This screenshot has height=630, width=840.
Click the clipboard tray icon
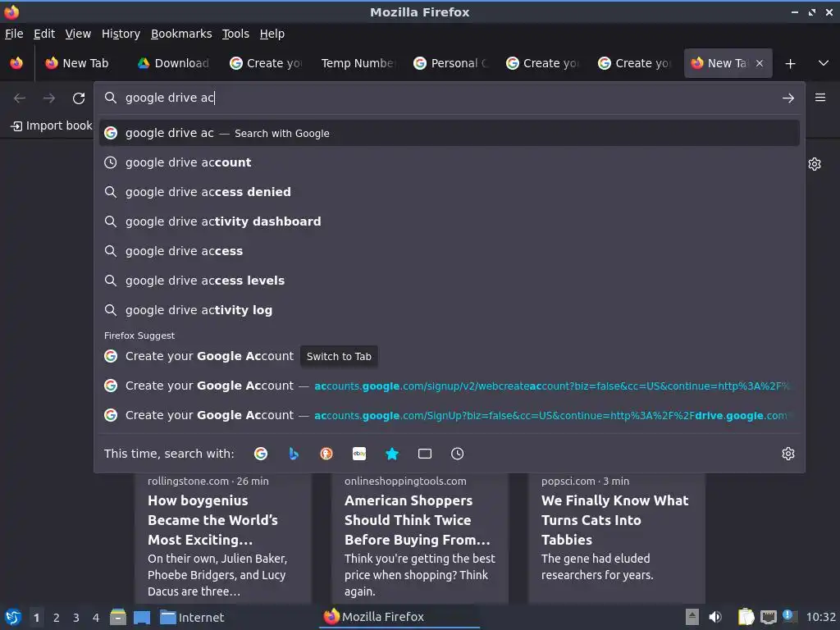pos(746,617)
